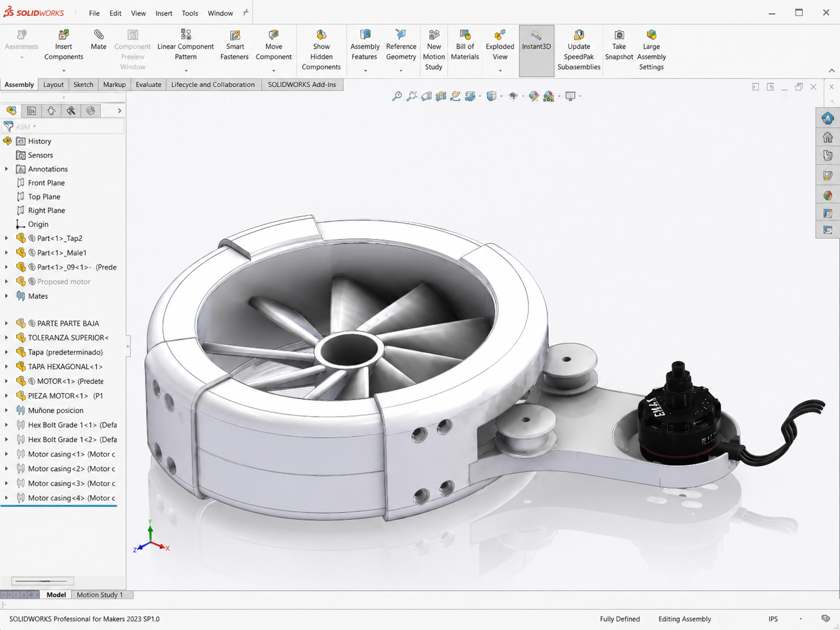This screenshot has height=630, width=840.
Task: Open SOLIDWORKS Add-Ins tab
Action: 302,85
